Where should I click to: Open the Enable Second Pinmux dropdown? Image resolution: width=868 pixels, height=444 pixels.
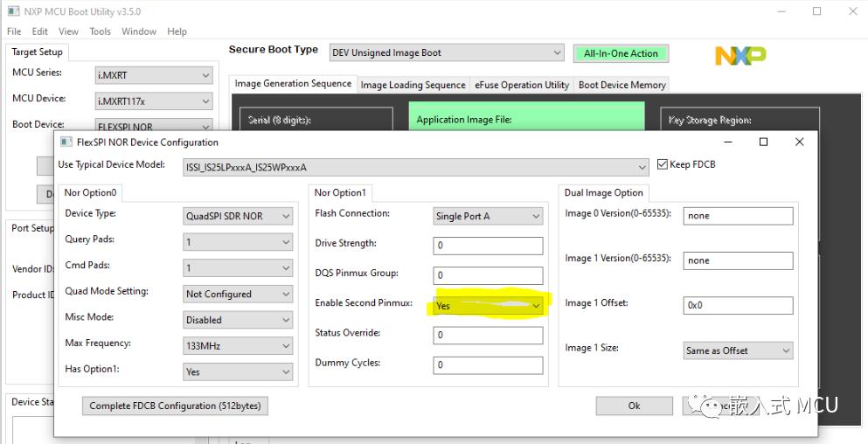(487, 306)
